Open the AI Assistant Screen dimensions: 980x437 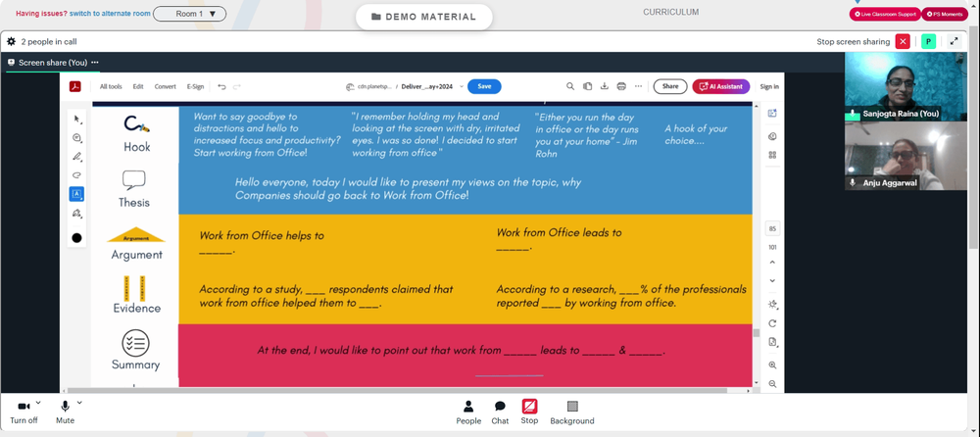coord(720,86)
